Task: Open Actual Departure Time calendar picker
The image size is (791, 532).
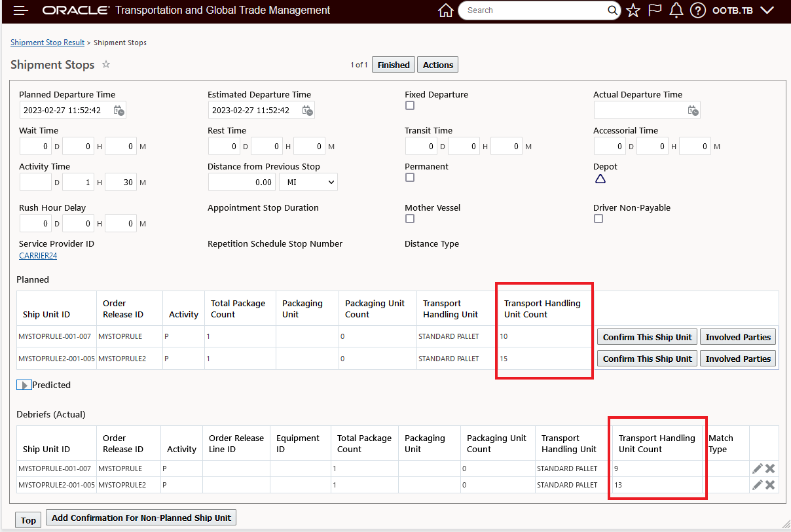Action: 693,111
